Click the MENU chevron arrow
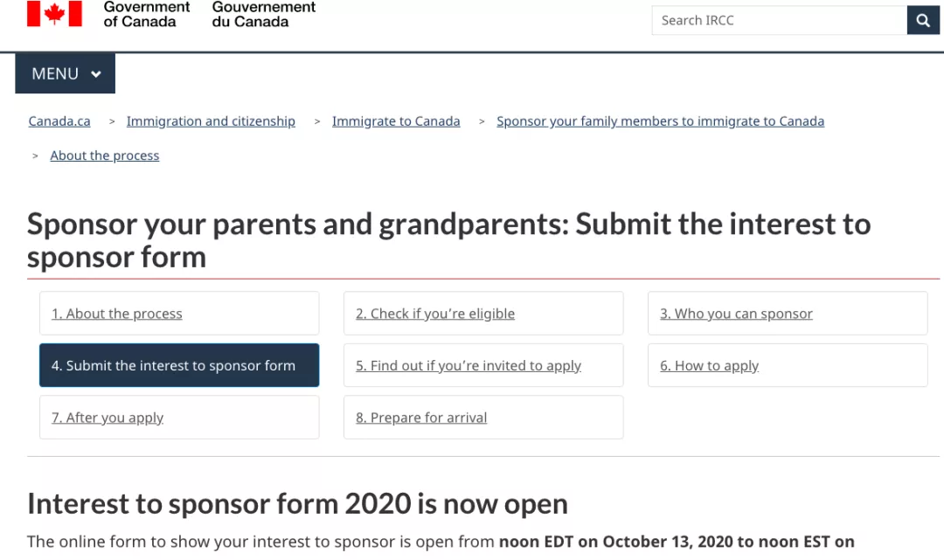This screenshot has width=944, height=560. (x=96, y=74)
